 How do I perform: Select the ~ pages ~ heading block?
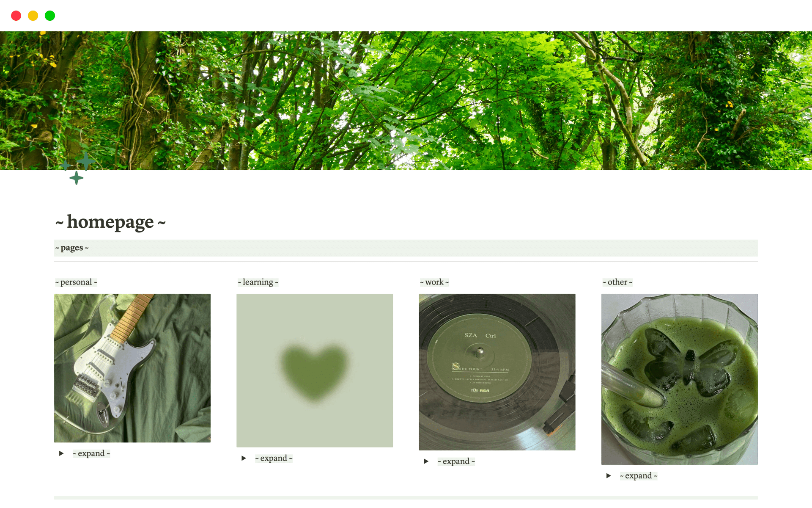406,248
